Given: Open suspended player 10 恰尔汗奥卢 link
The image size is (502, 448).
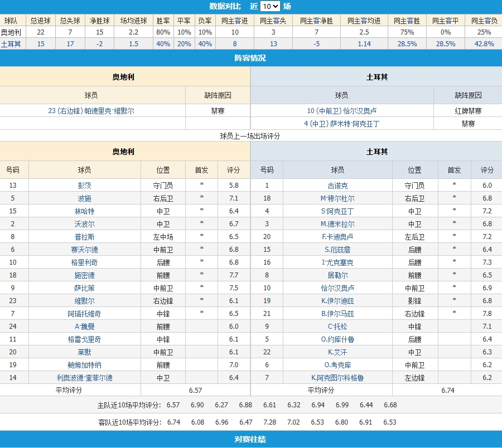Looking at the screenshot, I should tap(342, 111).
